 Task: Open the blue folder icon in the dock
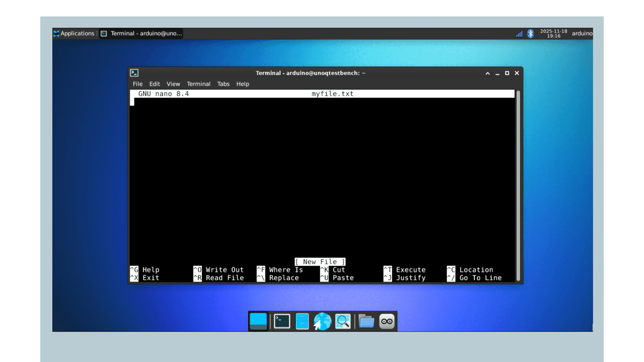[366, 321]
